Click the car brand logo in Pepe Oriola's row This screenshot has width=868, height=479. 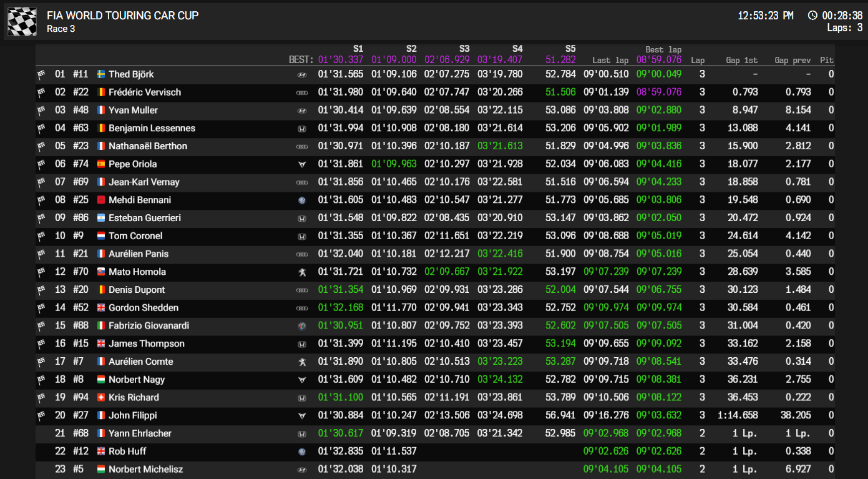click(x=302, y=164)
